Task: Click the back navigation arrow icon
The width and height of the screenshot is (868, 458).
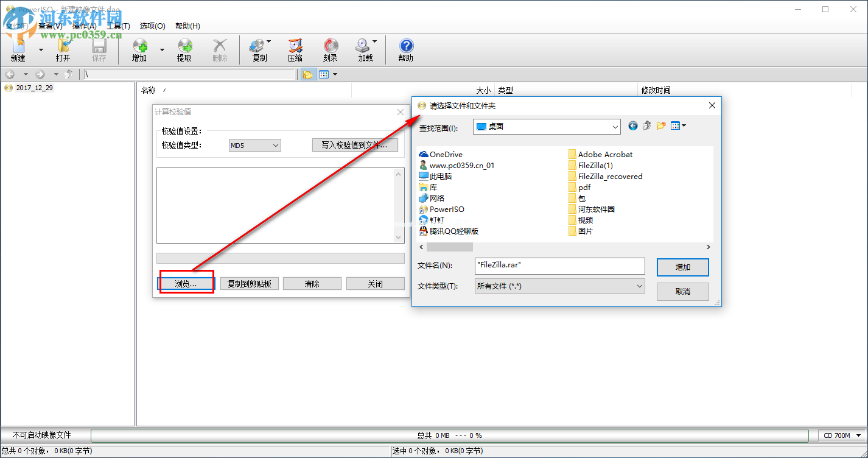Action: [x=10, y=74]
